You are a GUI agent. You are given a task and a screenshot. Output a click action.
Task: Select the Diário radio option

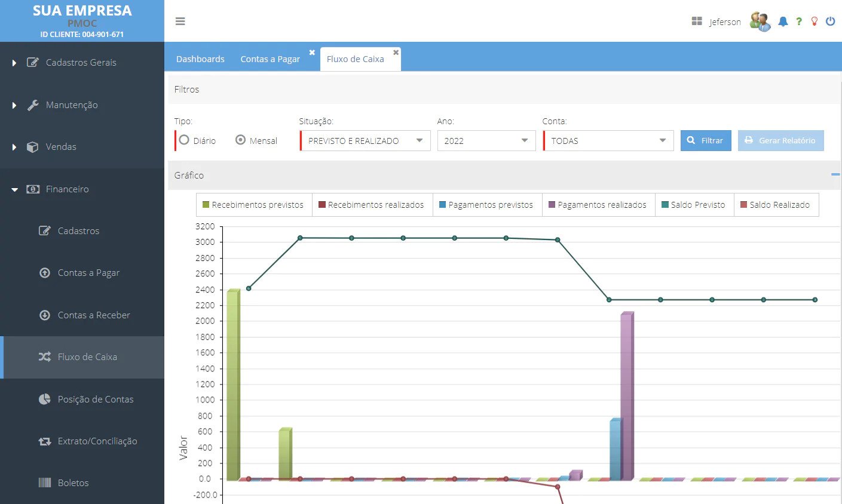pos(185,140)
